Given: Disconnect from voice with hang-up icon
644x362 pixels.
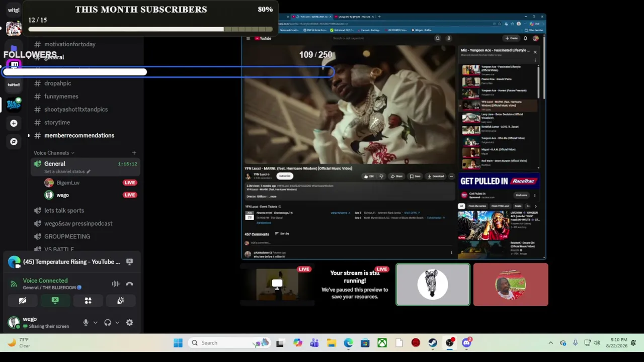Looking at the screenshot, I should coord(129,284).
